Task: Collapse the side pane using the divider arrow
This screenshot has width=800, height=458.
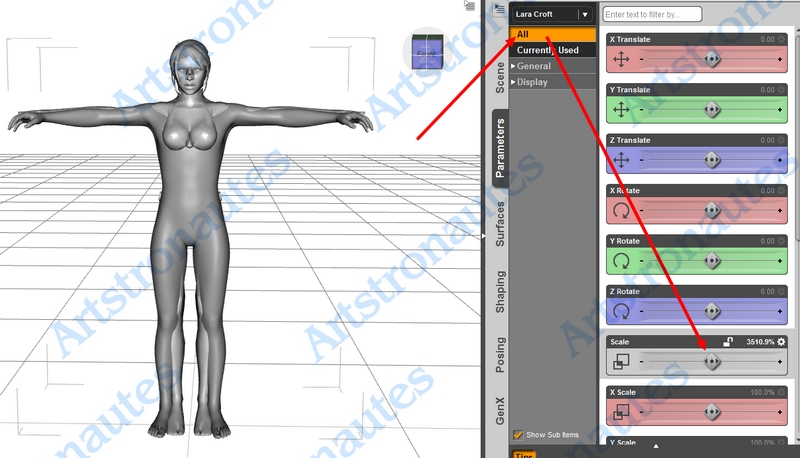Action: pos(484,236)
